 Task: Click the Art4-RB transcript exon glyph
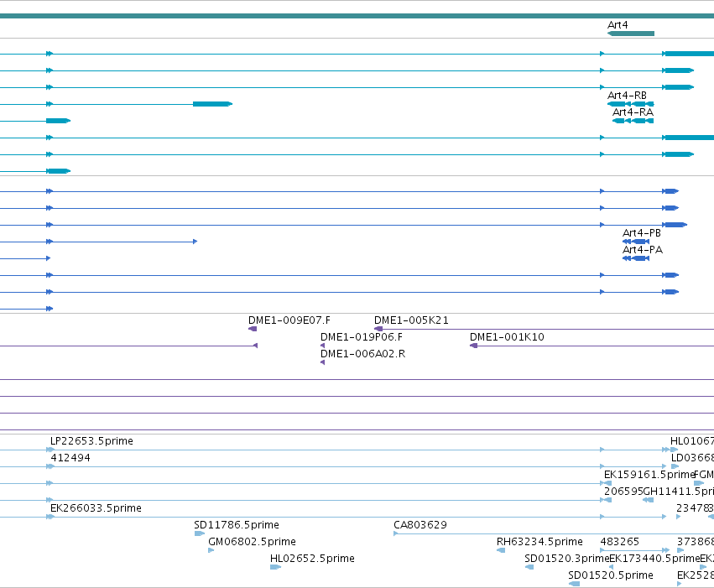coord(631,104)
